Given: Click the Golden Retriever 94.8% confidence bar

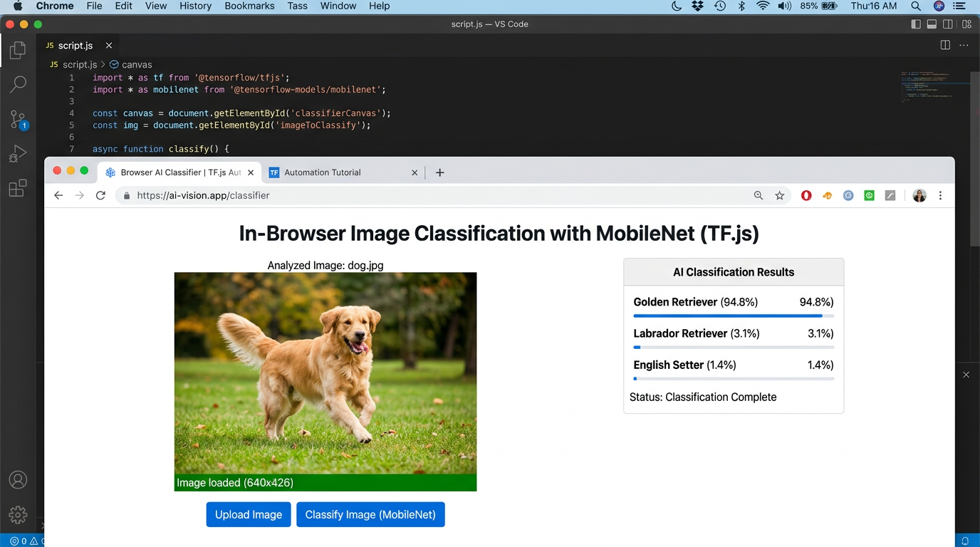Looking at the screenshot, I should click(734, 316).
